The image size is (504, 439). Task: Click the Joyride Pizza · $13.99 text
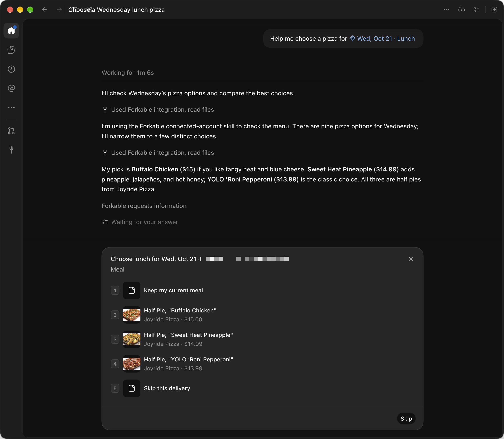tap(173, 368)
